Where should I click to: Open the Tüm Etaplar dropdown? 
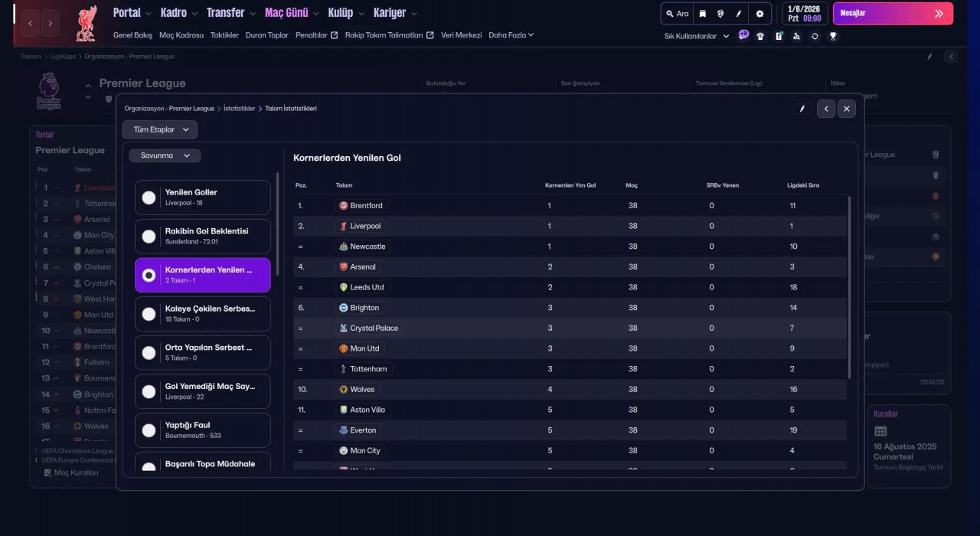pyautogui.click(x=160, y=129)
